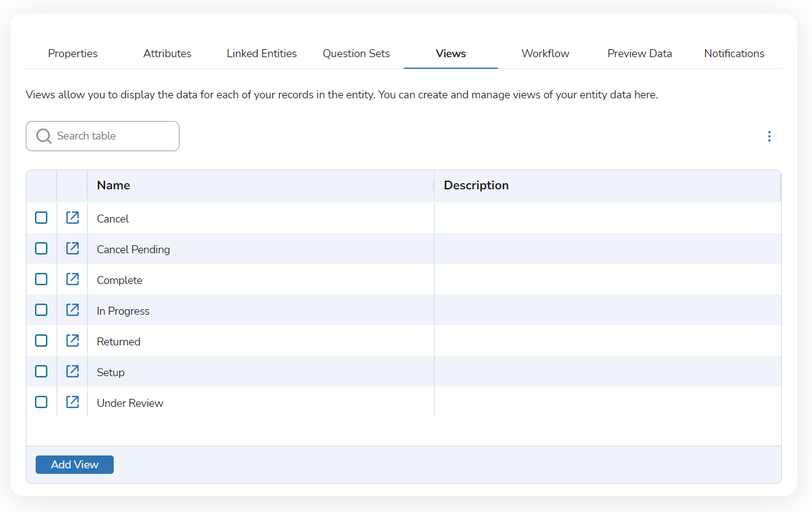Click the 'Cancel Pending' name text
Screen dimensions: 812x512
click(133, 250)
